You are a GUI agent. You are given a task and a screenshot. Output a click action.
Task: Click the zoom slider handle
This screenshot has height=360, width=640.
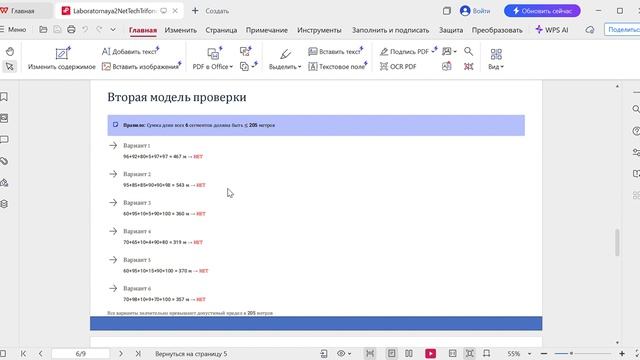571,353
